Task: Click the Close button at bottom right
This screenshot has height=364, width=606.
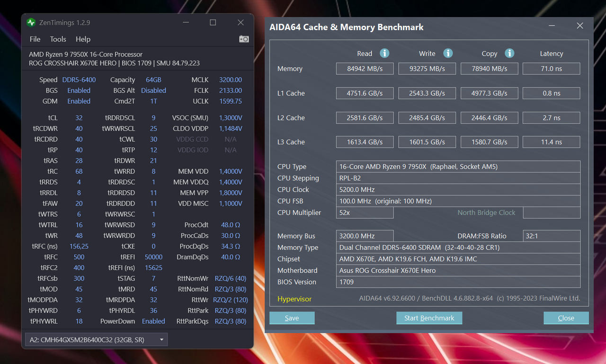Action: (x=566, y=318)
